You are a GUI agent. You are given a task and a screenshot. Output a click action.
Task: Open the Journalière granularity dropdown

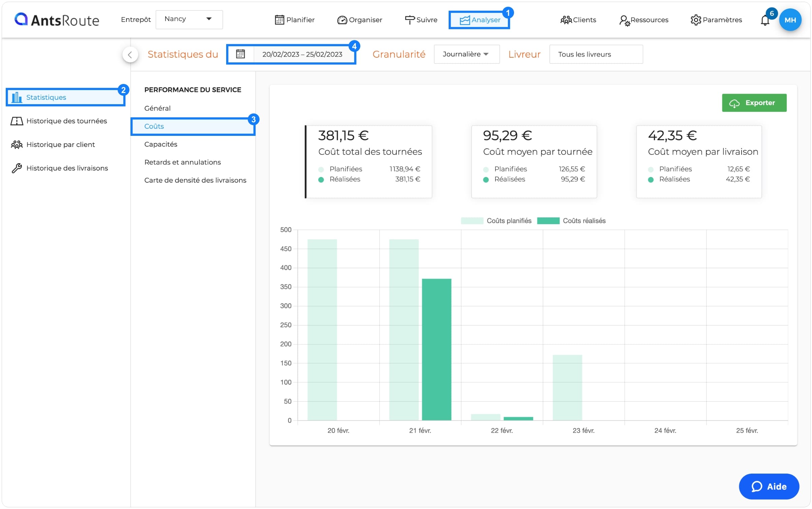[466, 54]
